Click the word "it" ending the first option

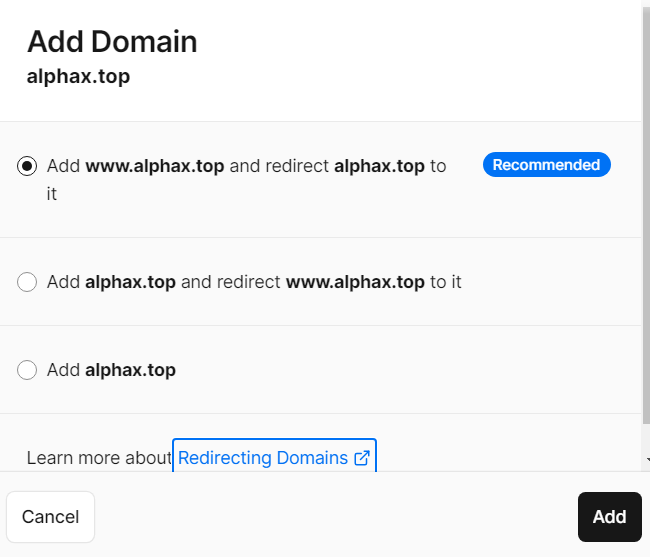click(x=52, y=194)
